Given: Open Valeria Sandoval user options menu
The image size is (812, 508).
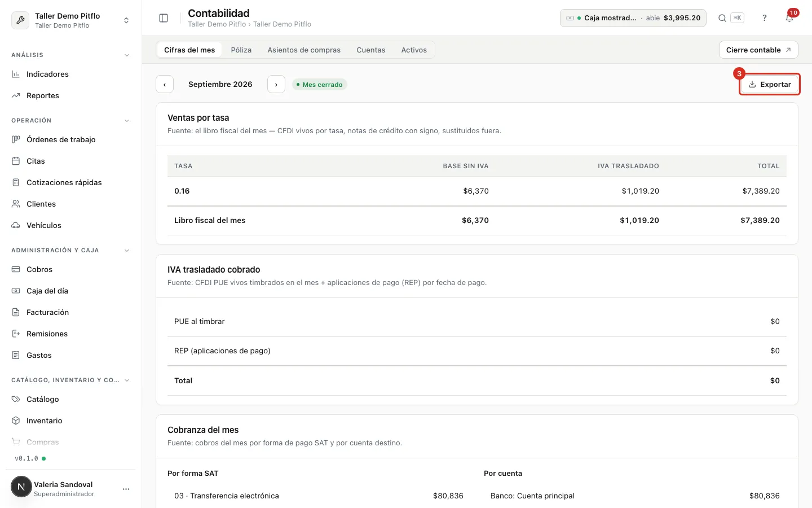Looking at the screenshot, I should pyautogui.click(x=126, y=489).
